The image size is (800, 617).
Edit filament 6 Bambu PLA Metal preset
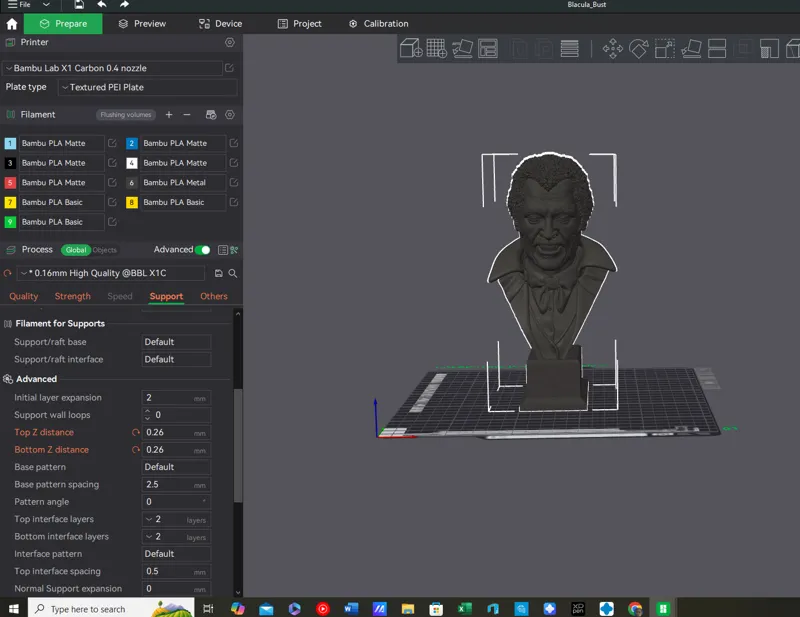(x=234, y=183)
